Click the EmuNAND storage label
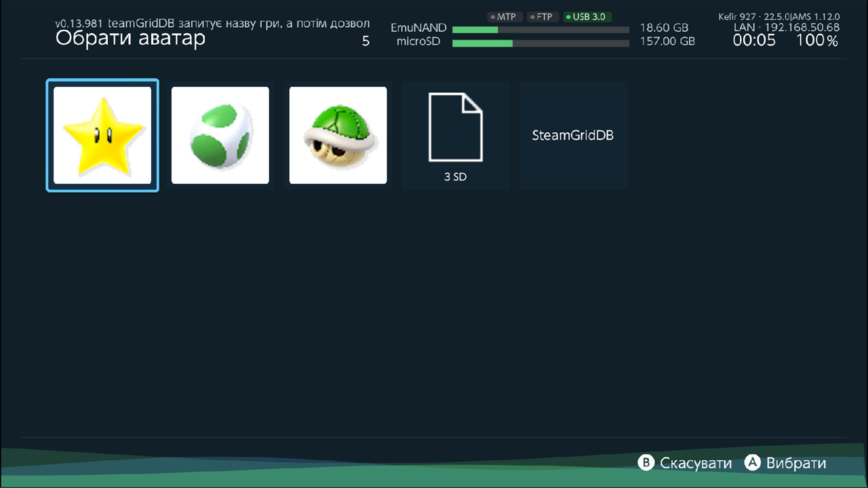Image resolution: width=868 pixels, height=488 pixels. pos(418,28)
